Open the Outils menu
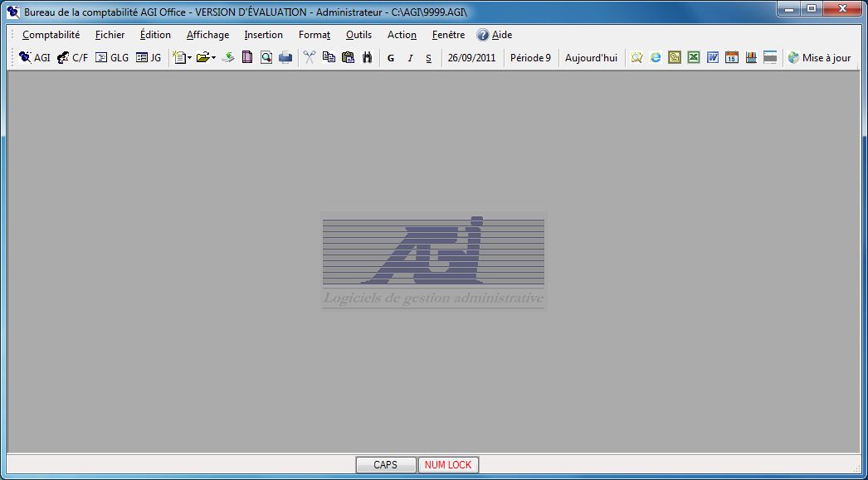This screenshot has height=480, width=868. [x=358, y=35]
